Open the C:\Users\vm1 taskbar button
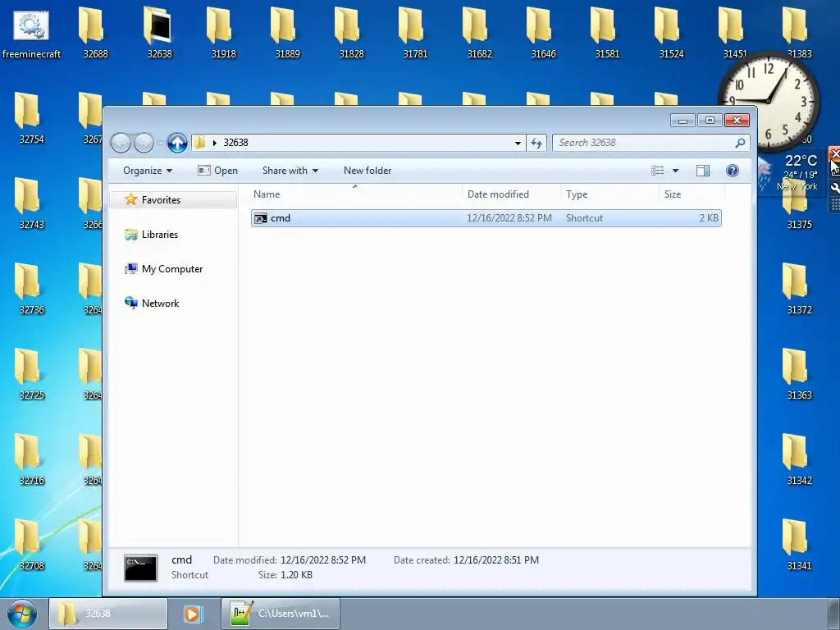The height and width of the screenshot is (630, 840). [x=281, y=614]
